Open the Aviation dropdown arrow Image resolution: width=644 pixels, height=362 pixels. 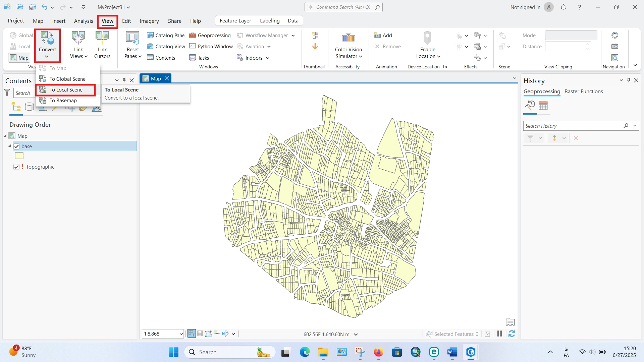tap(269, 47)
